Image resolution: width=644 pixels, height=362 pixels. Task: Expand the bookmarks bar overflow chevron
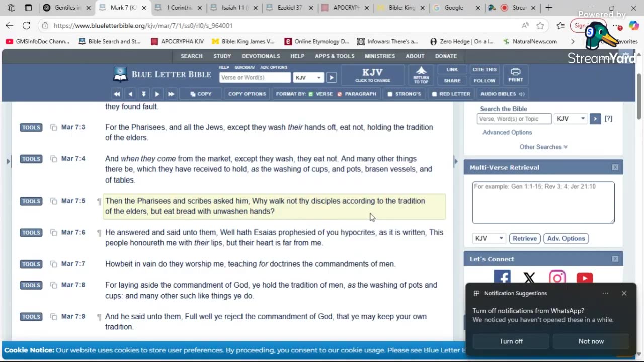click(x=572, y=42)
